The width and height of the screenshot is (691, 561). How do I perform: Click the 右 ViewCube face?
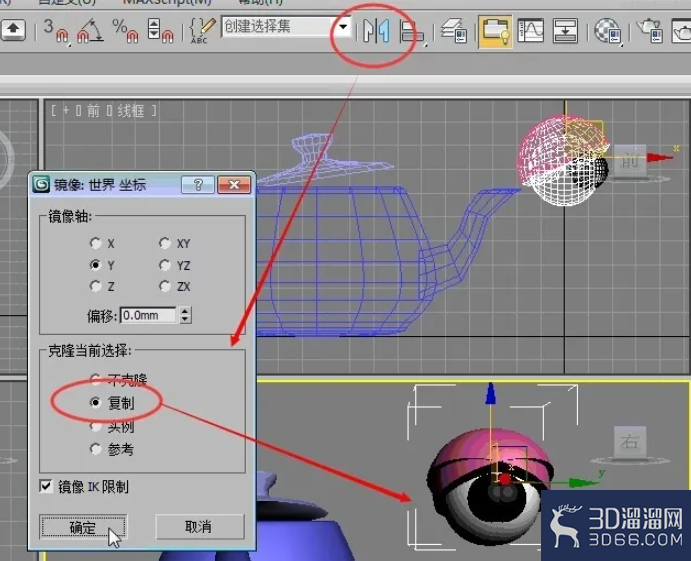[x=630, y=442]
